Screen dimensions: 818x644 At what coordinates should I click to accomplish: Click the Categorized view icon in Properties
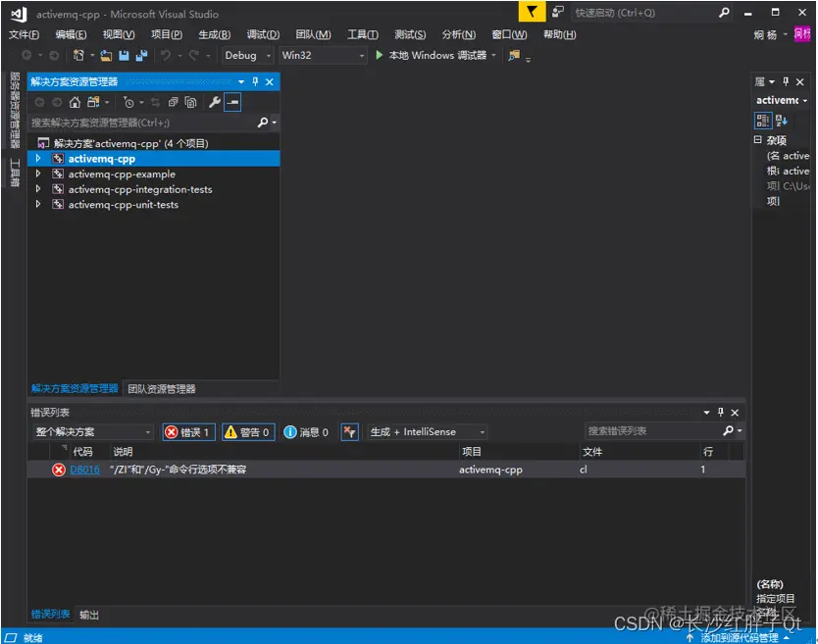(763, 121)
